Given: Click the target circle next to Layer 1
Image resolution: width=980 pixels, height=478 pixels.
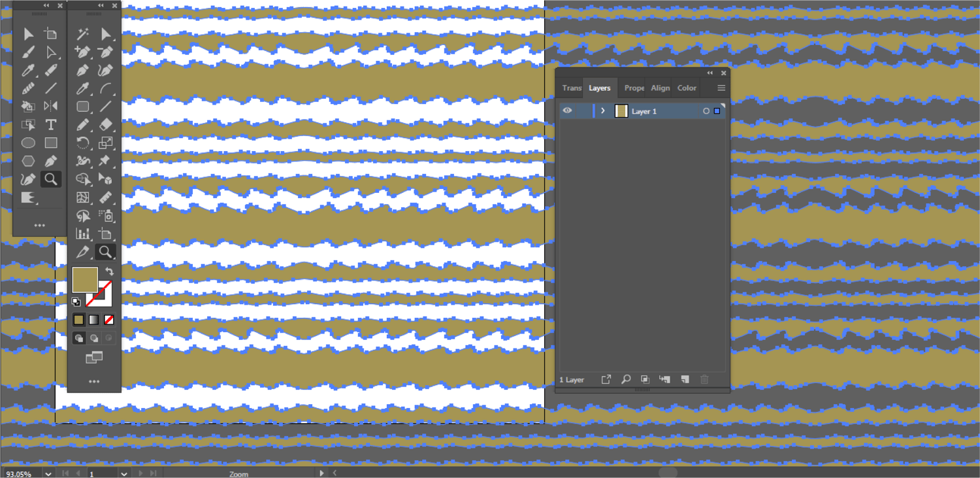Looking at the screenshot, I should point(706,111).
